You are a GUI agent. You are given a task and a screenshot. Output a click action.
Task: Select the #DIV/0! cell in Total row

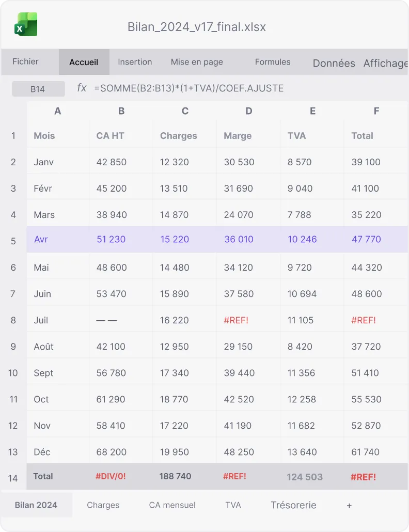(x=111, y=476)
